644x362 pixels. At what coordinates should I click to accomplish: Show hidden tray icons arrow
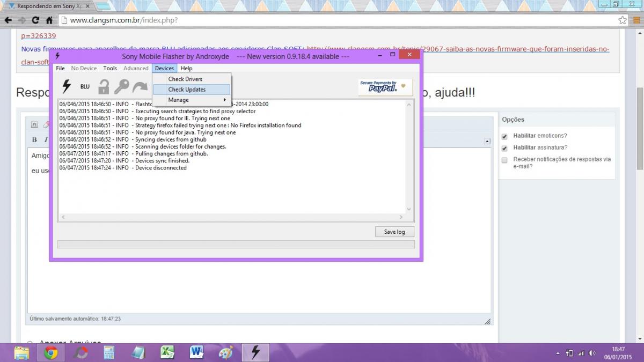(x=558, y=353)
